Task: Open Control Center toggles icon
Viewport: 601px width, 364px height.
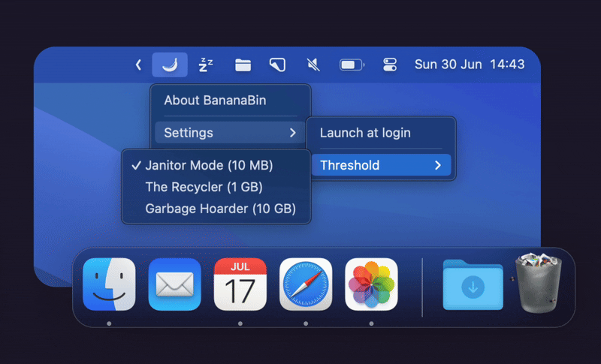Action: click(389, 65)
